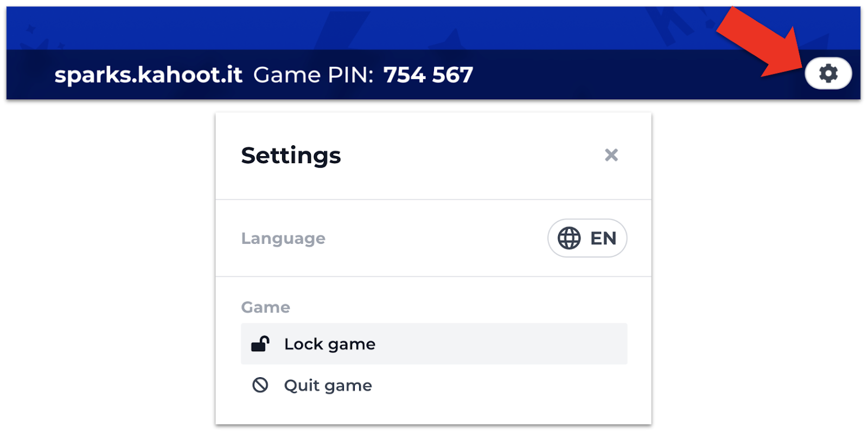
Task: Click the "Game PIN:" label text
Action: click(313, 75)
